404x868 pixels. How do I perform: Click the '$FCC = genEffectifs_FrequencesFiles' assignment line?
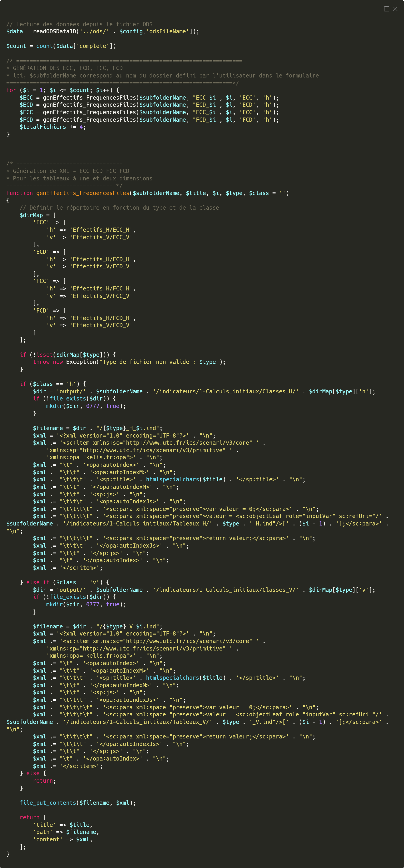pos(149,112)
